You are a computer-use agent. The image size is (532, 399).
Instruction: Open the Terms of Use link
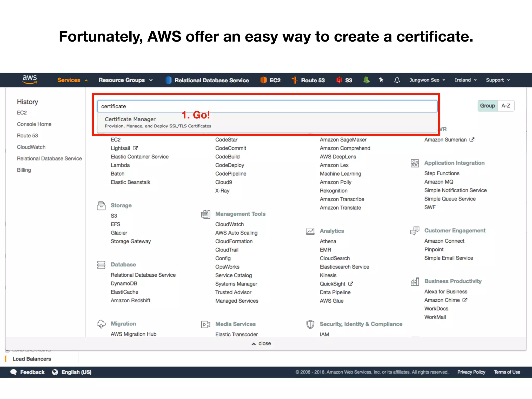(x=507, y=372)
